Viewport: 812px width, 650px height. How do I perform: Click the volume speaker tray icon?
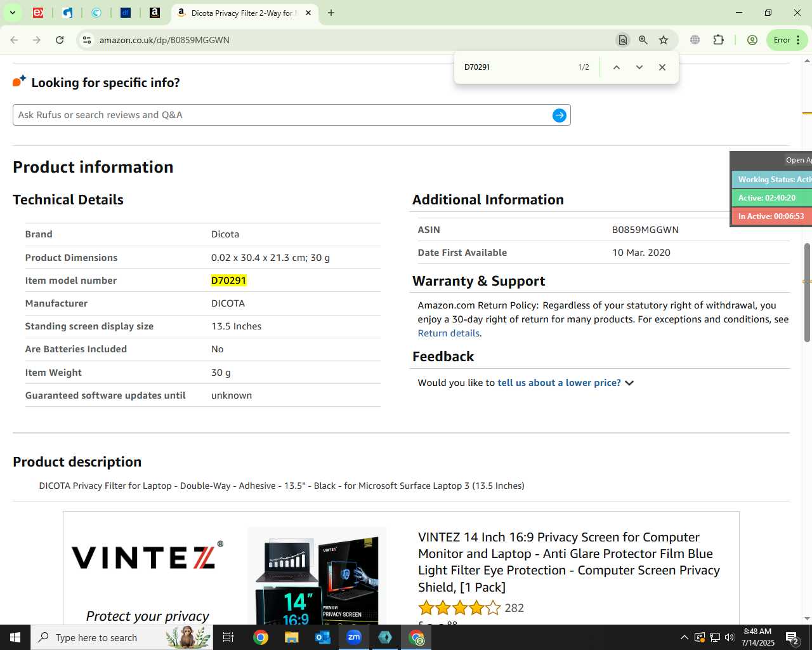(x=730, y=637)
